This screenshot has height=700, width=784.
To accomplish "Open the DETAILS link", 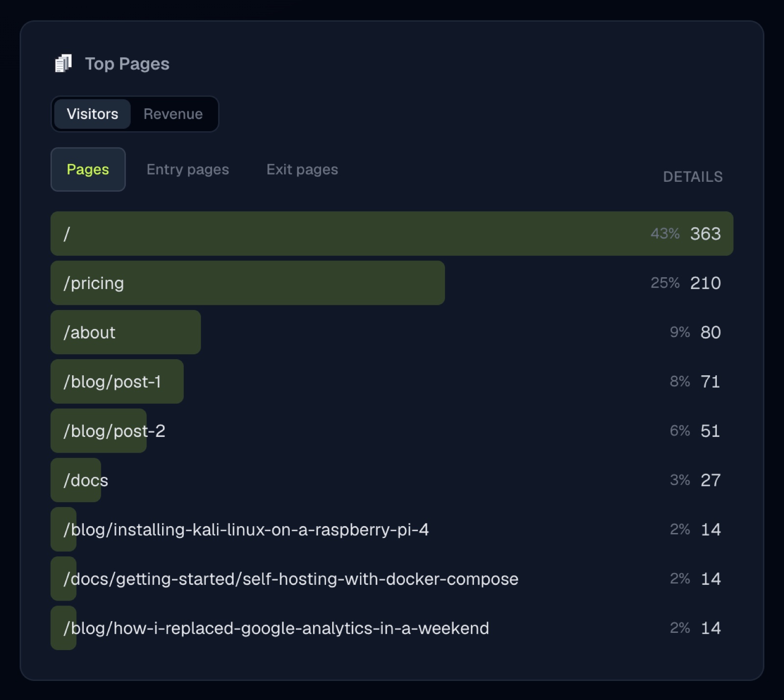I will coord(693,177).
